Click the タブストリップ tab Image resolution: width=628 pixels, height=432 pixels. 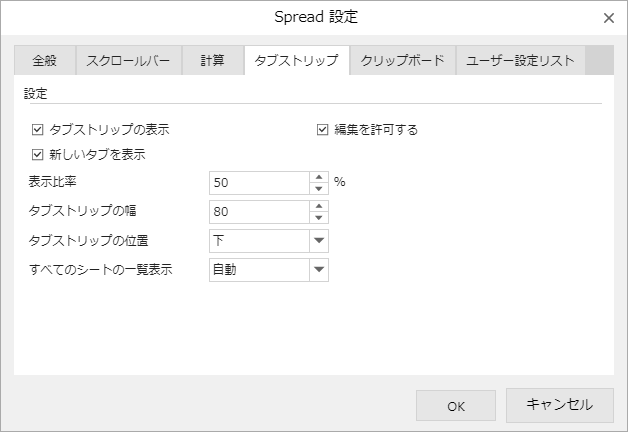click(x=296, y=61)
